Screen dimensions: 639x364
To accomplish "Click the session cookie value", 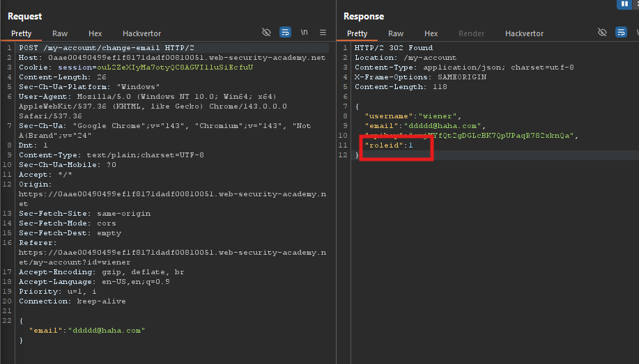I will pyautogui.click(x=175, y=68).
